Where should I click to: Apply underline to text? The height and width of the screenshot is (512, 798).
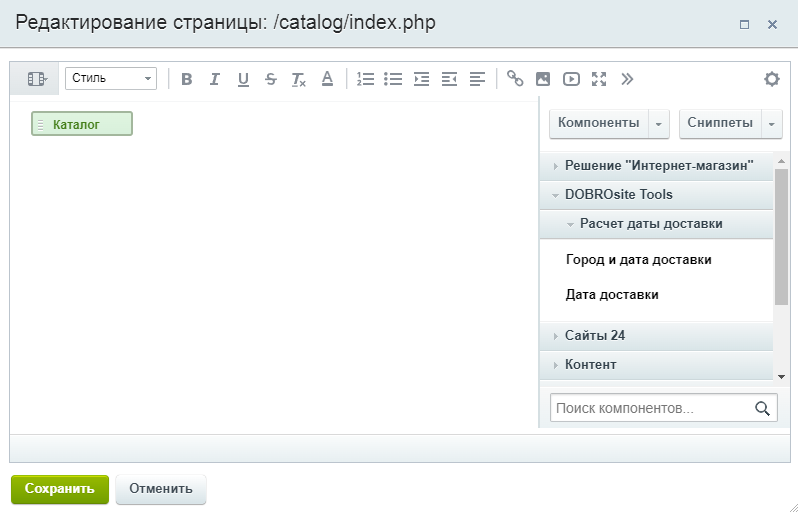click(x=242, y=79)
